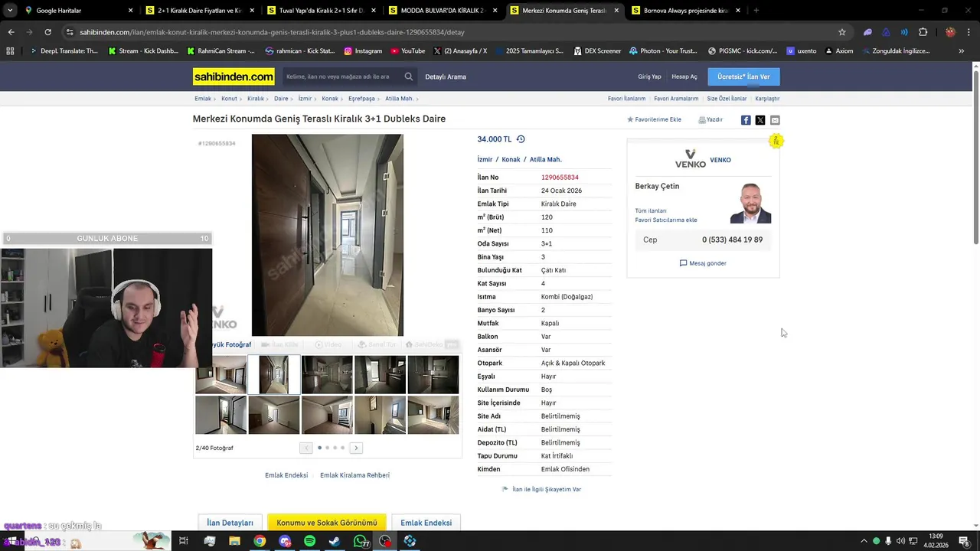
Task: Select the last thumbnail in bottom row
Action: tap(433, 415)
